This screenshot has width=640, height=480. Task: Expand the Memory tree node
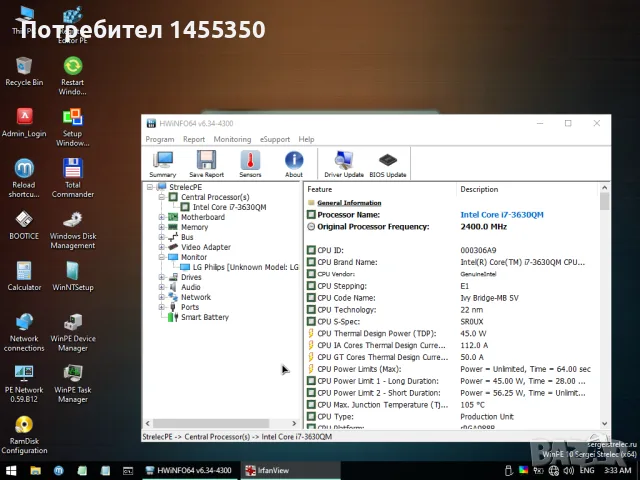click(162, 227)
